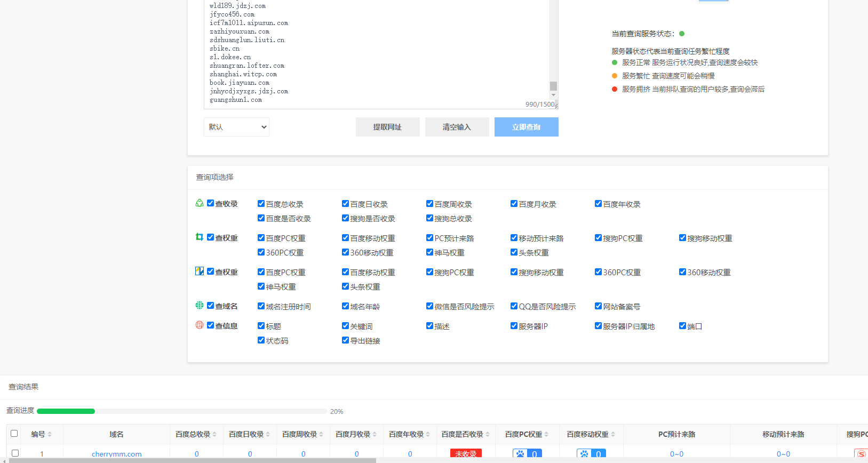Click the 查询进度 progress bar
The width and height of the screenshot is (868, 463).
(182, 411)
